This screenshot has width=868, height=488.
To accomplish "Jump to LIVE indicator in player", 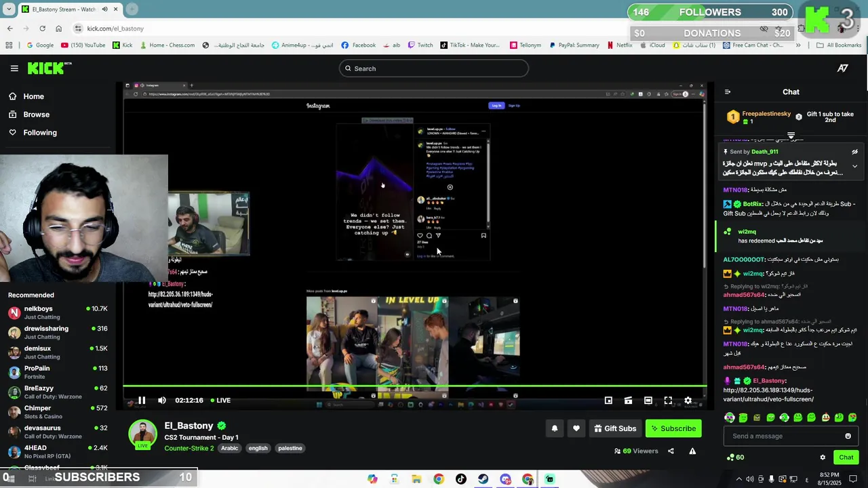I will point(220,401).
